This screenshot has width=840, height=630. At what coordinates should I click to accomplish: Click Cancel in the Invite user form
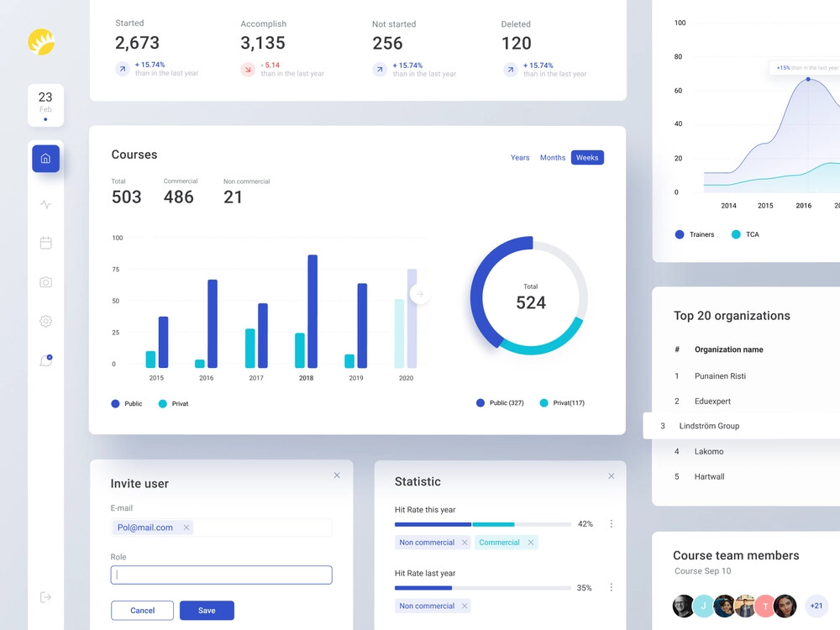[142, 610]
